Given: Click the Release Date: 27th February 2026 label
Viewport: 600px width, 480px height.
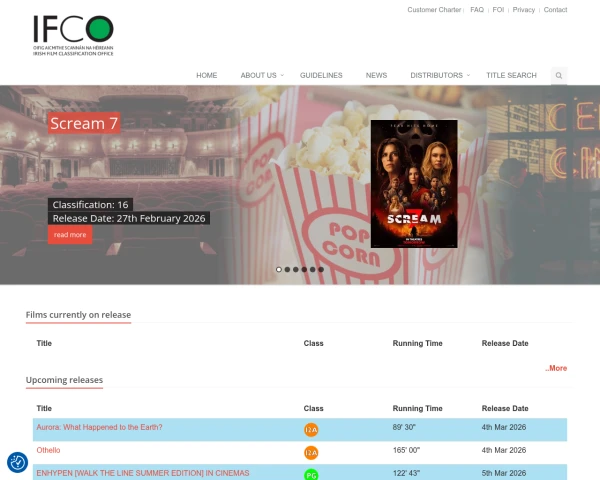Looking at the screenshot, I should [x=129, y=218].
